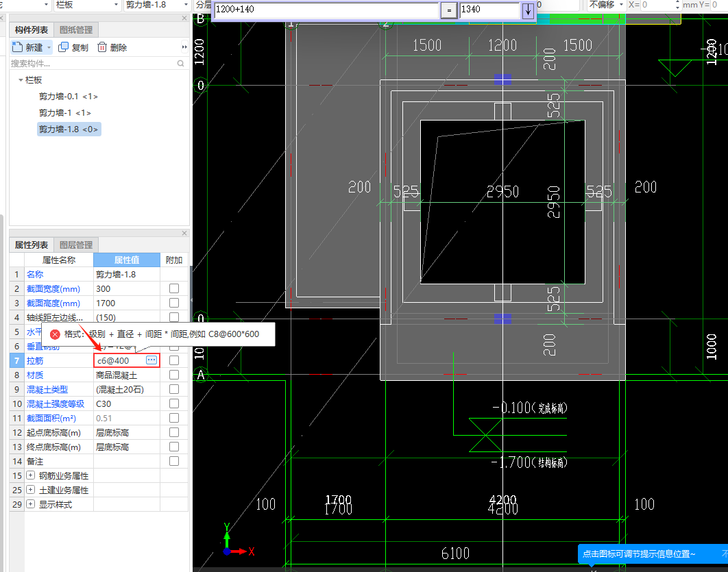Expand 显示样式 group
Viewport: 728px width, 572px height.
(31, 504)
